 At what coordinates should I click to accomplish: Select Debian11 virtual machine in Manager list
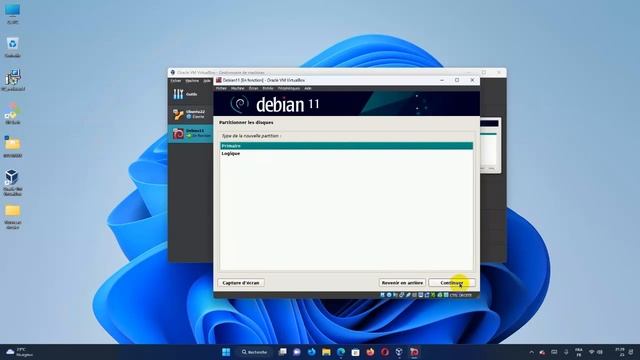click(x=190, y=133)
